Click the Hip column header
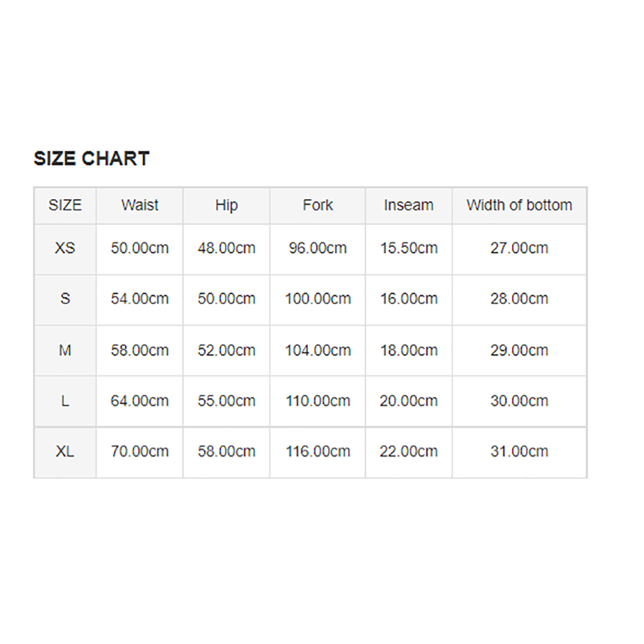Image resolution: width=644 pixels, height=644 pixels. 226,206
